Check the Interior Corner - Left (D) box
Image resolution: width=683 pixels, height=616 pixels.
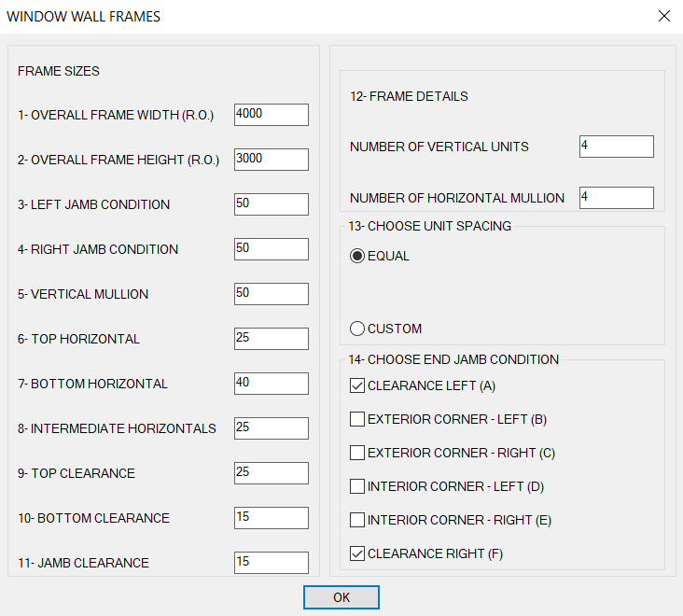tap(357, 486)
